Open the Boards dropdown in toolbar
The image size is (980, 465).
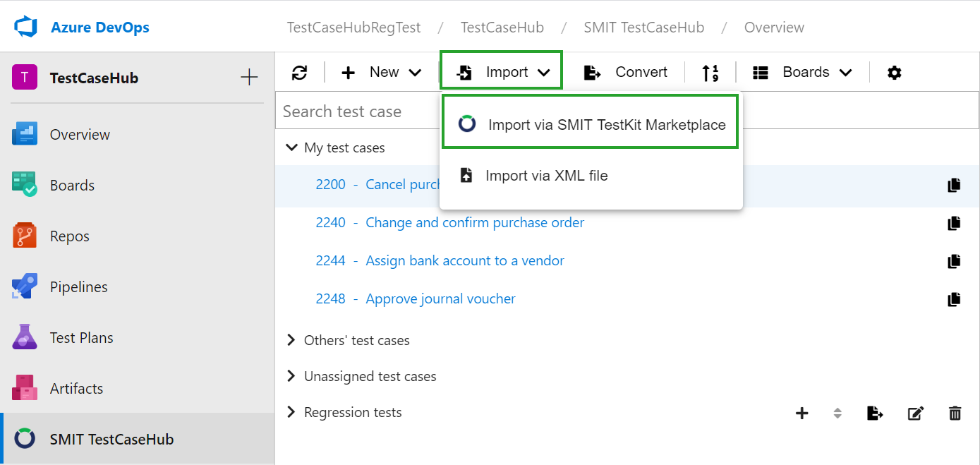803,73
